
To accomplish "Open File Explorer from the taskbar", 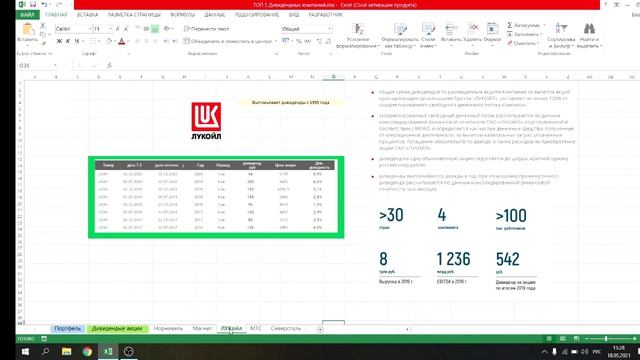I will (x=67, y=351).
